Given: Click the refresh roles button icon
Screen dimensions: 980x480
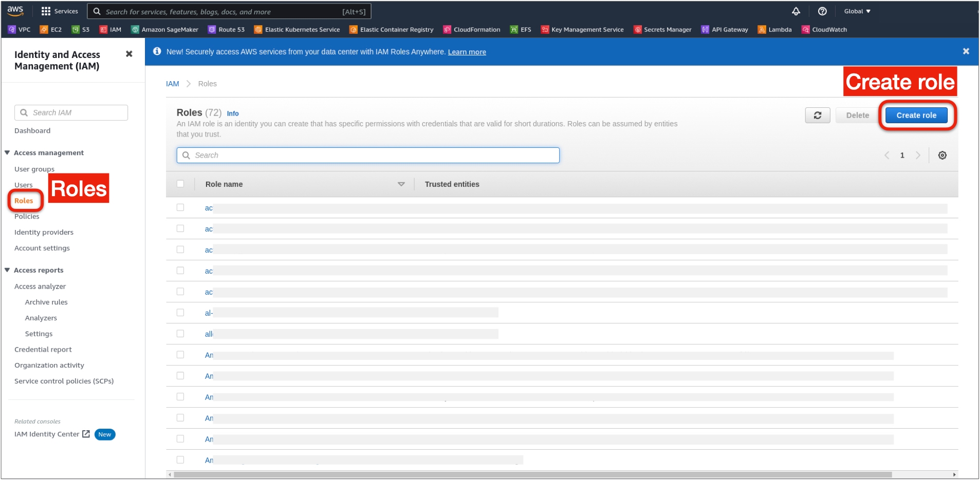Looking at the screenshot, I should pos(817,116).
